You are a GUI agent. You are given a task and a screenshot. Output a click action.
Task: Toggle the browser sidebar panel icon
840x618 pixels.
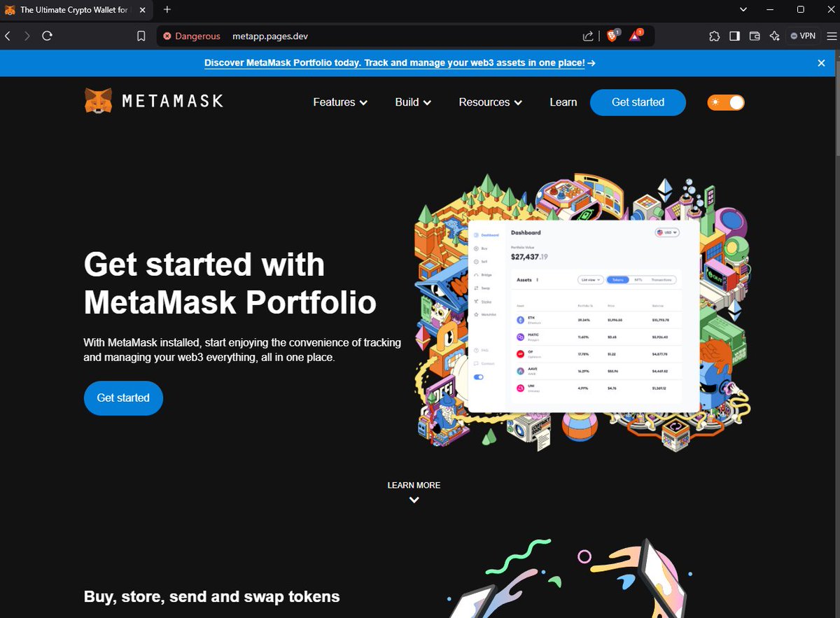pos(734,36)
